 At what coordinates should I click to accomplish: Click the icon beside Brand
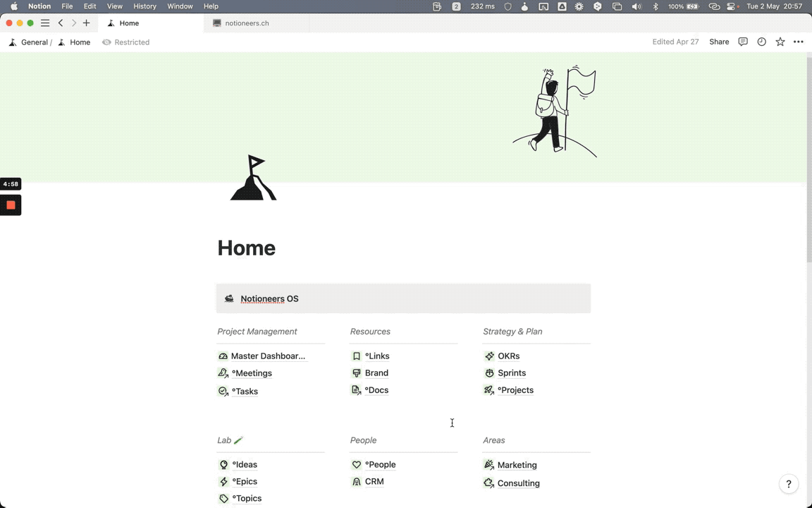tap(356, 373)
